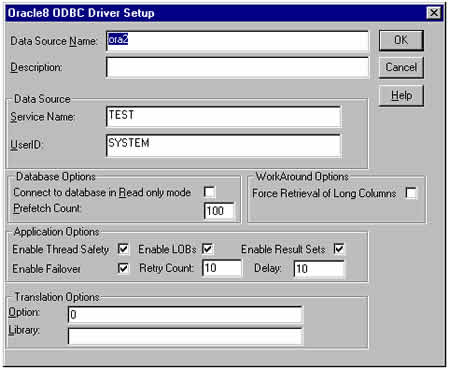This screenshot has height=370, width=450.
Task: Click the dialog title bar text
Action: (81, 13)
